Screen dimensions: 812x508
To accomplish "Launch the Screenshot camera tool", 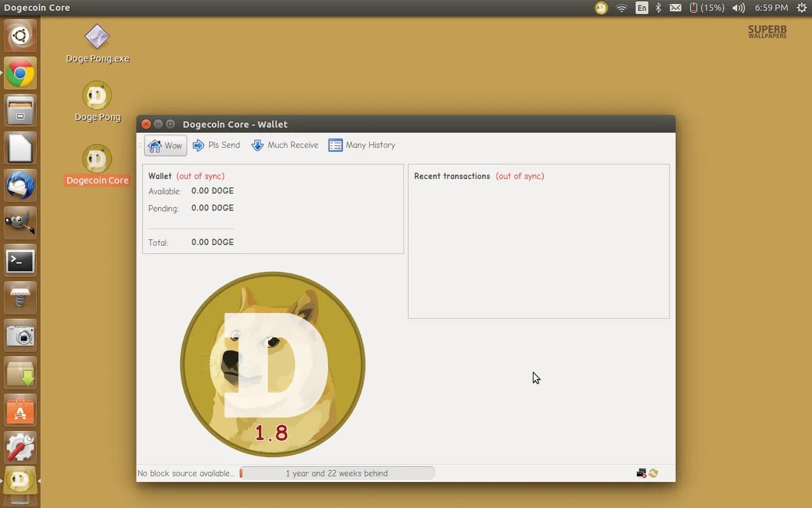I will tap(20, 335).
